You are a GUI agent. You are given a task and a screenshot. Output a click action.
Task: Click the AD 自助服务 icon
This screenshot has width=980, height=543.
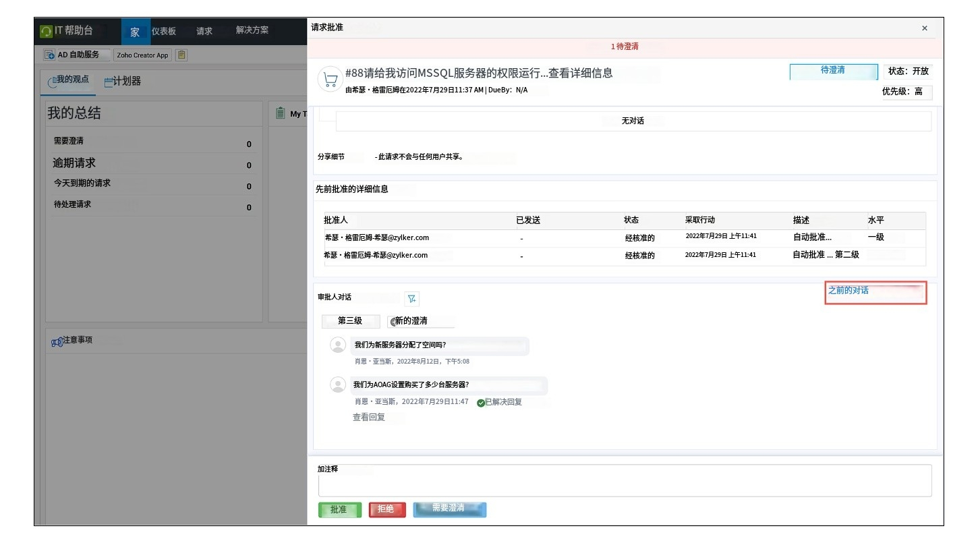point(49,55)
